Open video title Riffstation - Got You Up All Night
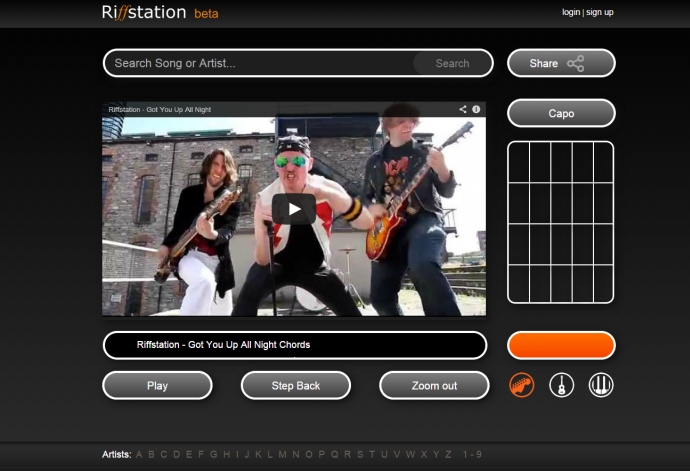The image size is (690, 471). tap(160, 110)
